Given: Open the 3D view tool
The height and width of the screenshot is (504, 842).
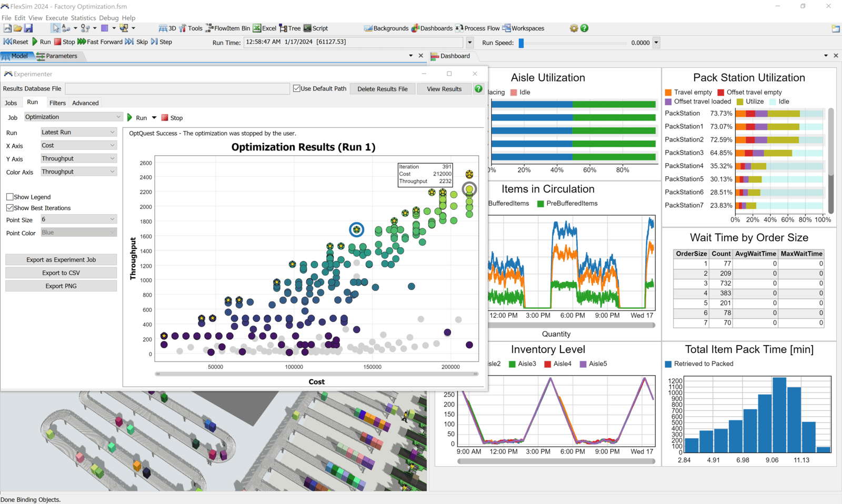Looking at the screenshot, I should click(x=167, y=28).
